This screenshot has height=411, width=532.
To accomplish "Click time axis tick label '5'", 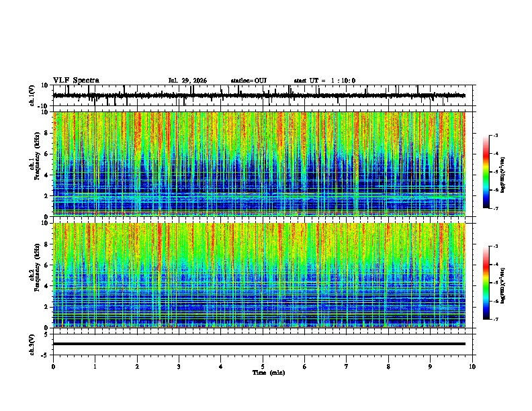I will [263, 367].
